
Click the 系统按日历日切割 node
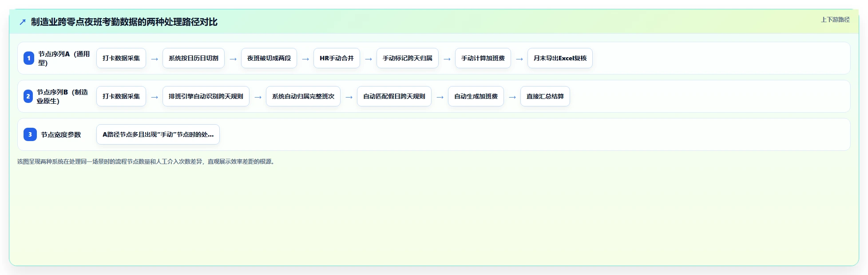click(x=194, y=58)
